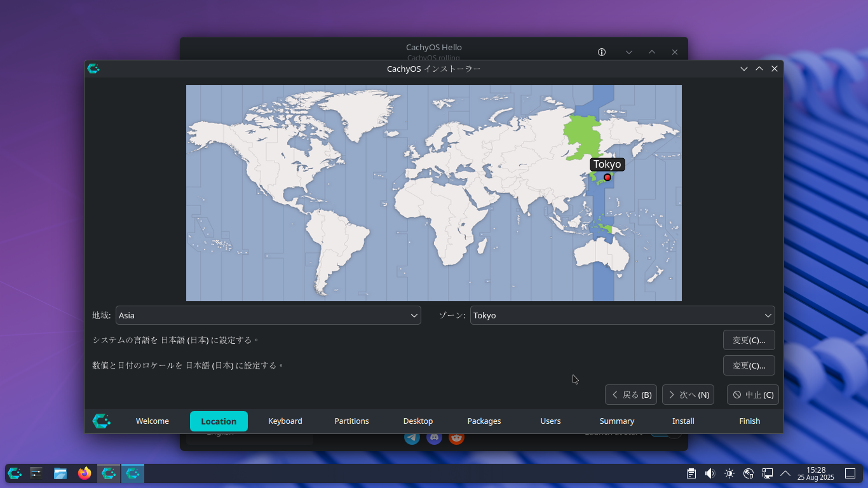
Task: Open the Reddit link in CachyOS Hello
Action: pyautogui.click(x=456, y=437)
